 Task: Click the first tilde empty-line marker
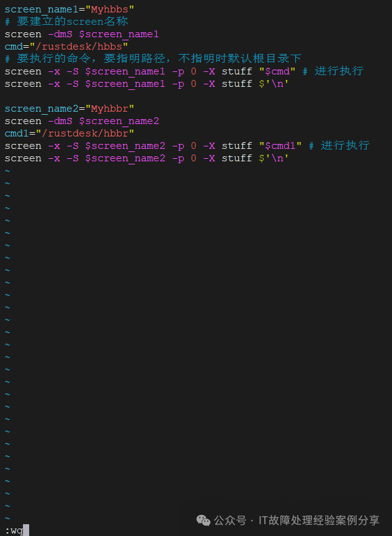(x=7, y=171)
